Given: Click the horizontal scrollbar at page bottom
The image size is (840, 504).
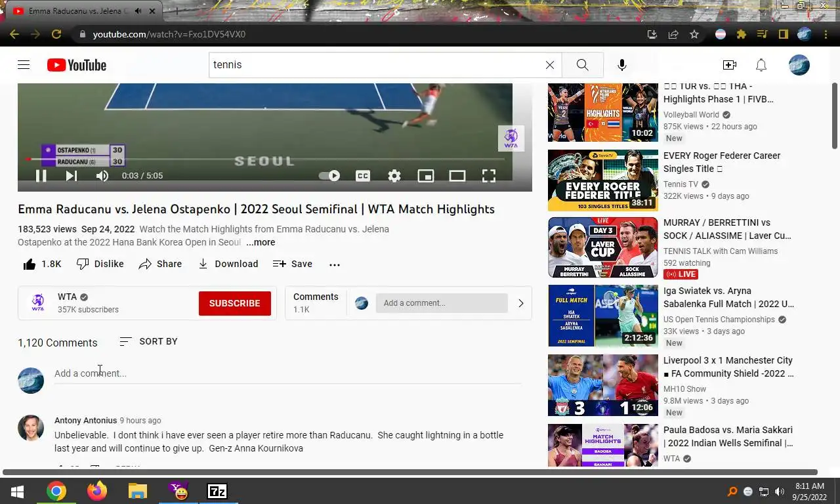Looking at the screenshot, I should [x=410, y=472].
